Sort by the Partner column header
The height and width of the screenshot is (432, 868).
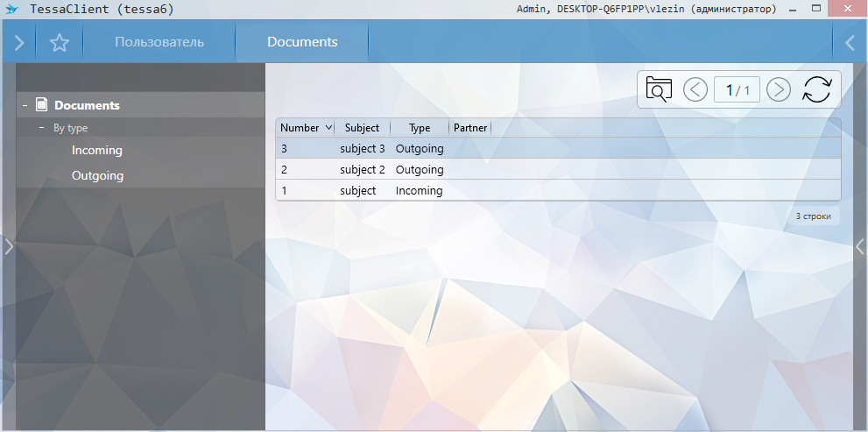tap(470, 128)
